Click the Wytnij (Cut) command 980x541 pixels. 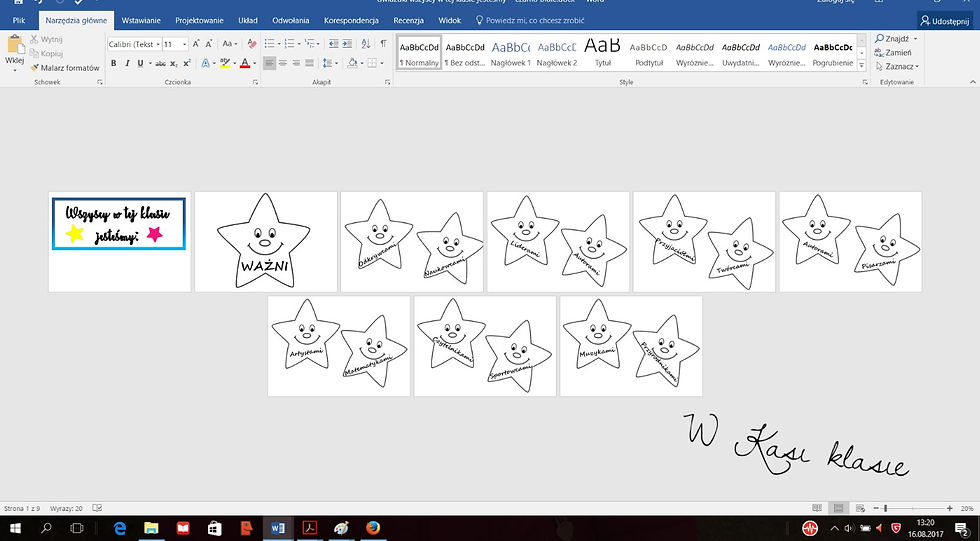pyautogui.click(x=46, y=39)
